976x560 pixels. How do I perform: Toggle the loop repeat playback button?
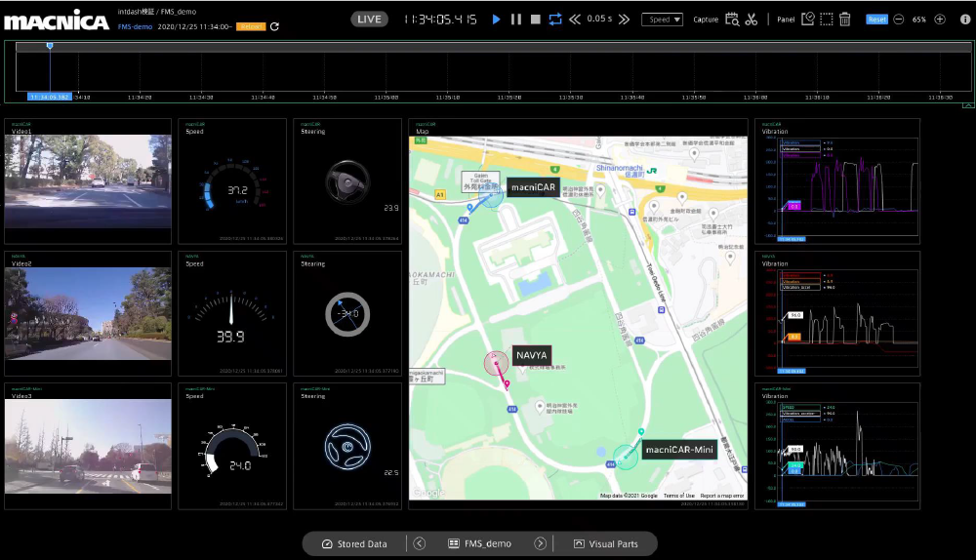555,19
